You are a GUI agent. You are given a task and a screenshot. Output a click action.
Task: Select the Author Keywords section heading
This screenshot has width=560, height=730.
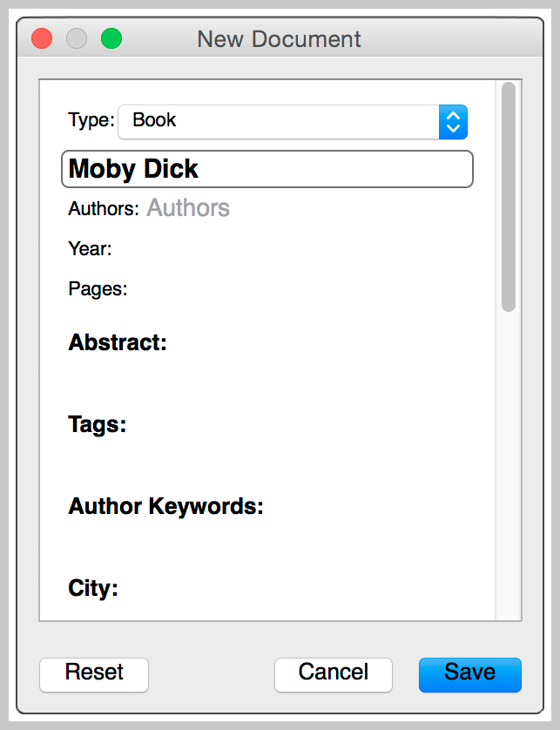pyautogui.click(x=165, y=506)
